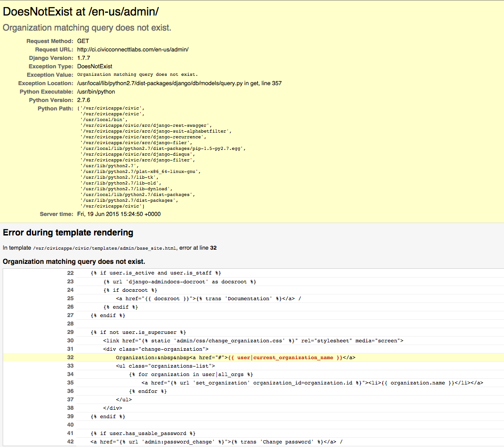This screenshot has height=447, width=504.
Task: Click the bold 'Organization matching query does not exist.' heading above the code
Action: tap(74, 261)
